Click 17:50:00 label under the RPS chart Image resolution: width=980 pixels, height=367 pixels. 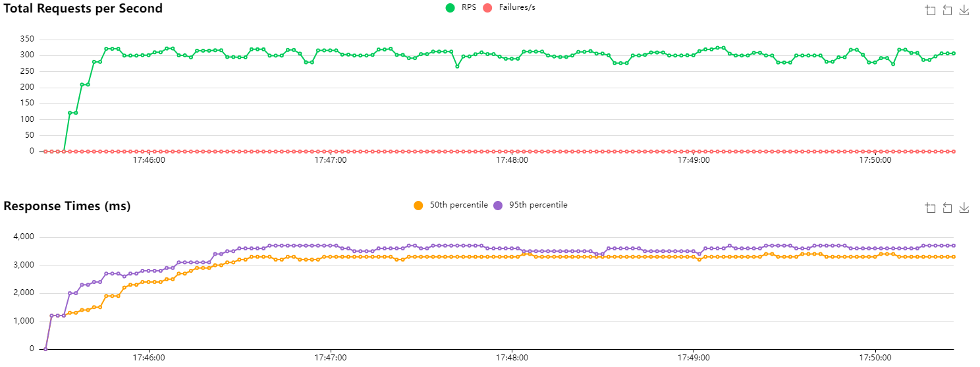pyautogui.click(x=875, y=159)
